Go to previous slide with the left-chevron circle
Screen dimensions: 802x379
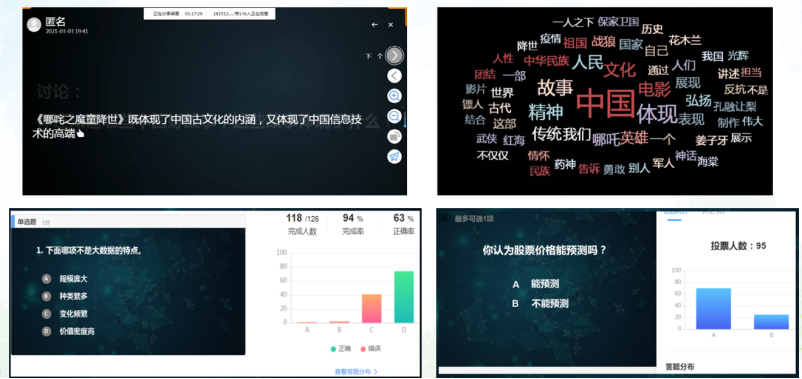pos(394,76)
